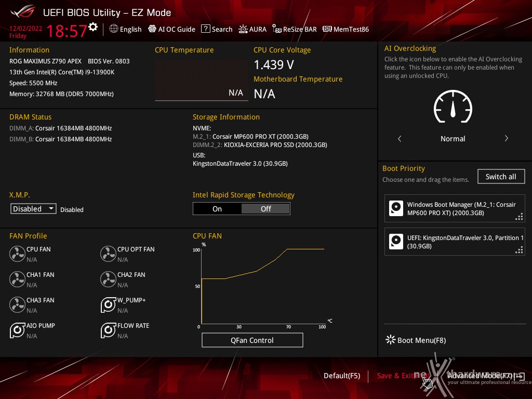Screen dimensions: 532x399
Task: Select previous AI Overclocking mode arrow
Action: (x=400, y=138)
